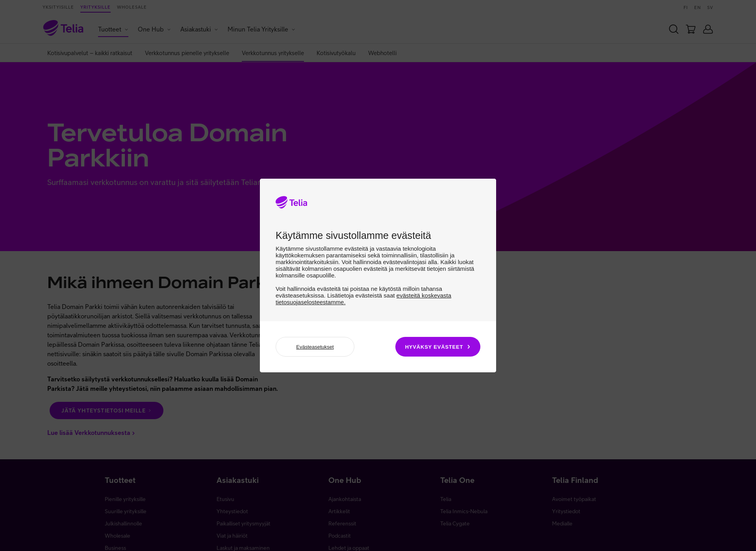Click language selector FI icon
The width and height of the screenshot is (756, 551).
click(x=685, y=7)
